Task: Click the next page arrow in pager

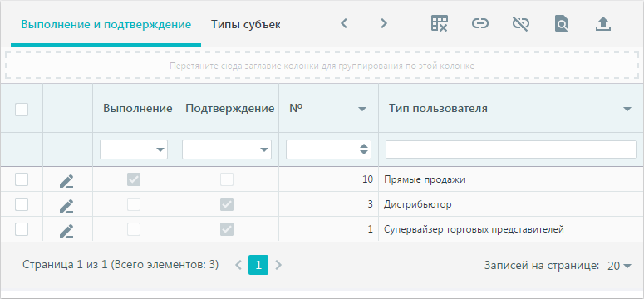Action: 278,265
